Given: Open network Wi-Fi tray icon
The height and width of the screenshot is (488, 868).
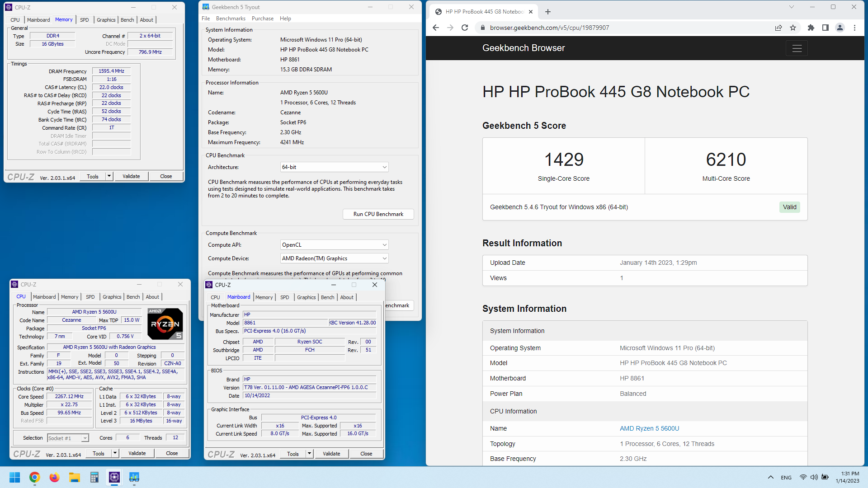Looking at the screenshot, I should 803,477.
